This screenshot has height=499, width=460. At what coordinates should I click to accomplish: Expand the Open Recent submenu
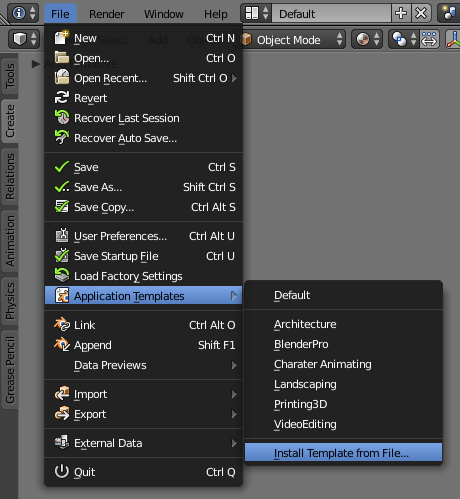144,78
